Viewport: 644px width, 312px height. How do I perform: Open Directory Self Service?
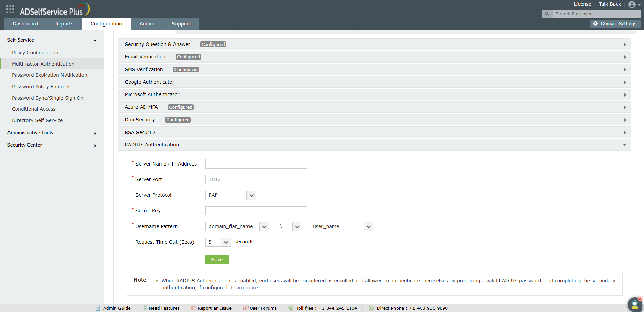[37, 120]
